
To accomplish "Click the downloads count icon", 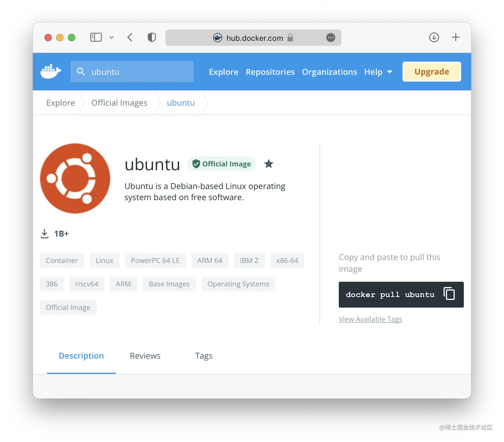I will click(x=44, y=234).
